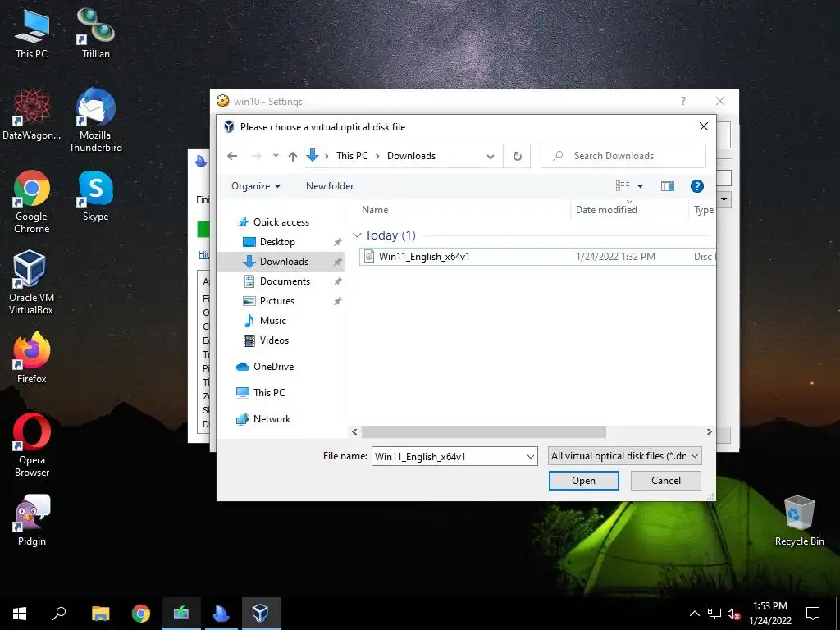Close the optical disk file dialog

[704, 126]
